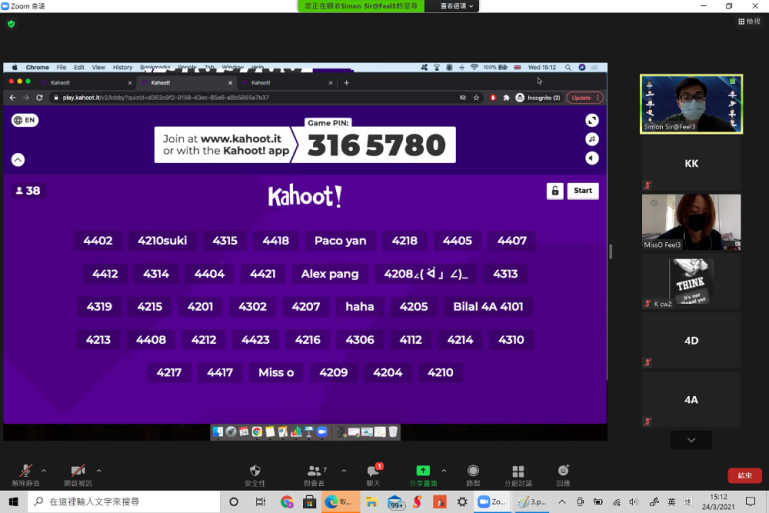
Task: Open Reactions in Zoom toolbar
Action: point(563,475)
